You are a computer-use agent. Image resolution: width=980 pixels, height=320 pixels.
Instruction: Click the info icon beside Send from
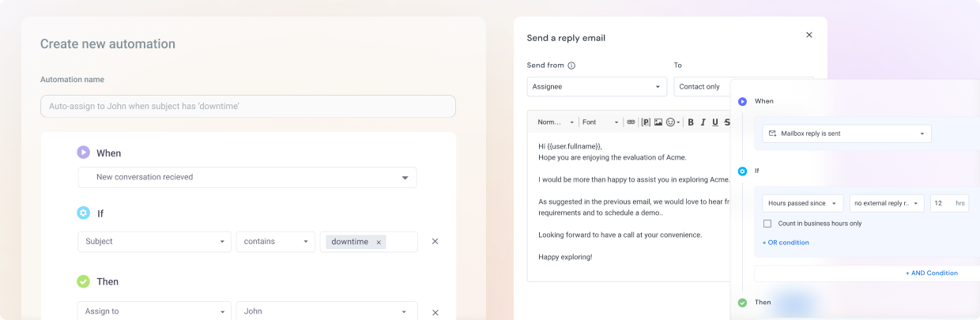[571, 66]
